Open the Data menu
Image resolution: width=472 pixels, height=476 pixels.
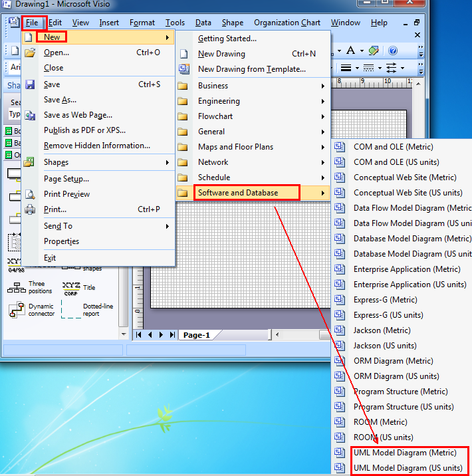pos(203,23)
